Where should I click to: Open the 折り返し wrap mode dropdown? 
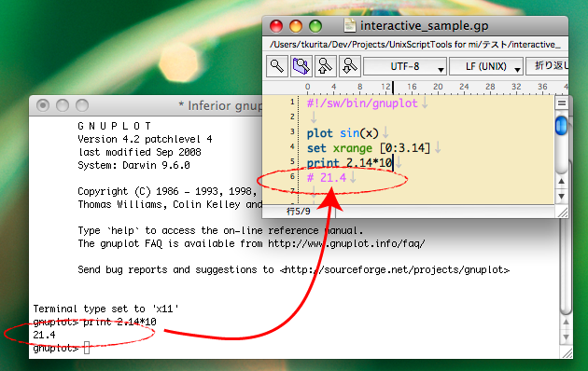pos(547,66)
